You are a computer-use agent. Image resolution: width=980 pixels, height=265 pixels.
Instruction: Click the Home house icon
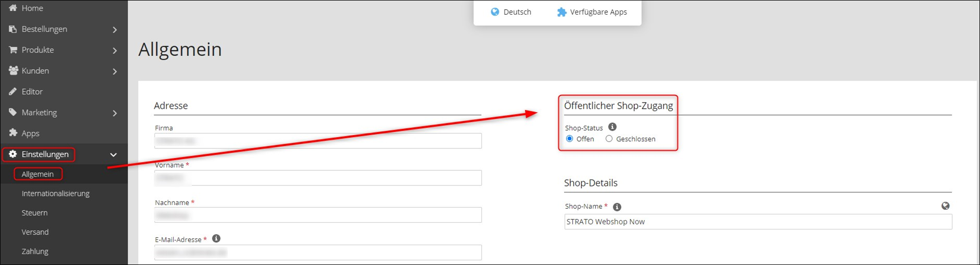coord(13,8)
